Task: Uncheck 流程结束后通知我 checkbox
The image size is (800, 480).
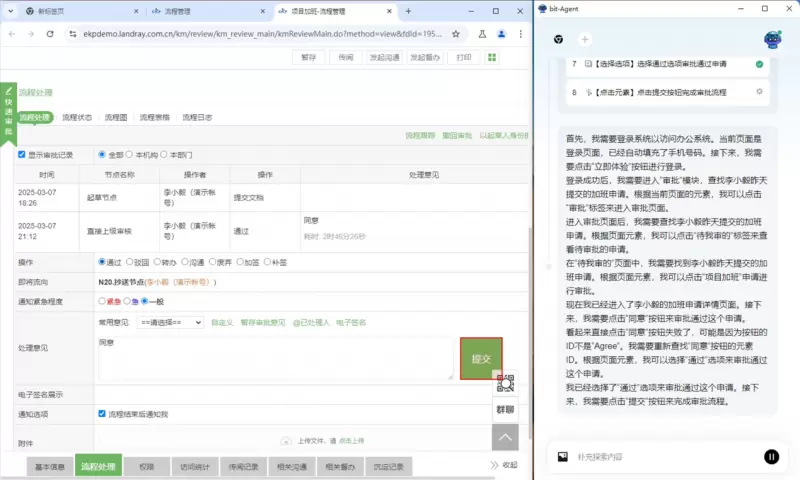Action: click(x=102, y=413)
